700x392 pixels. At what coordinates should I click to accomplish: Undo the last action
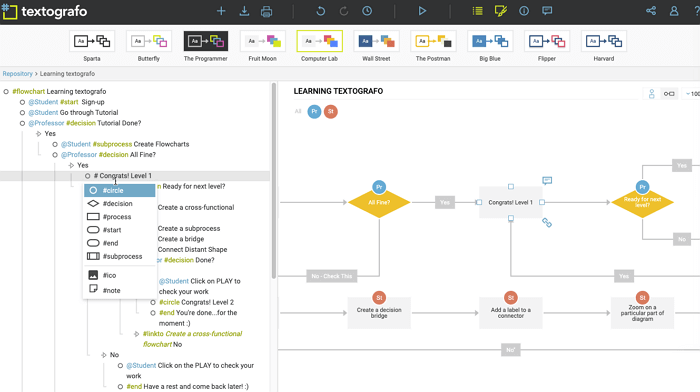(x=321, y=11)
